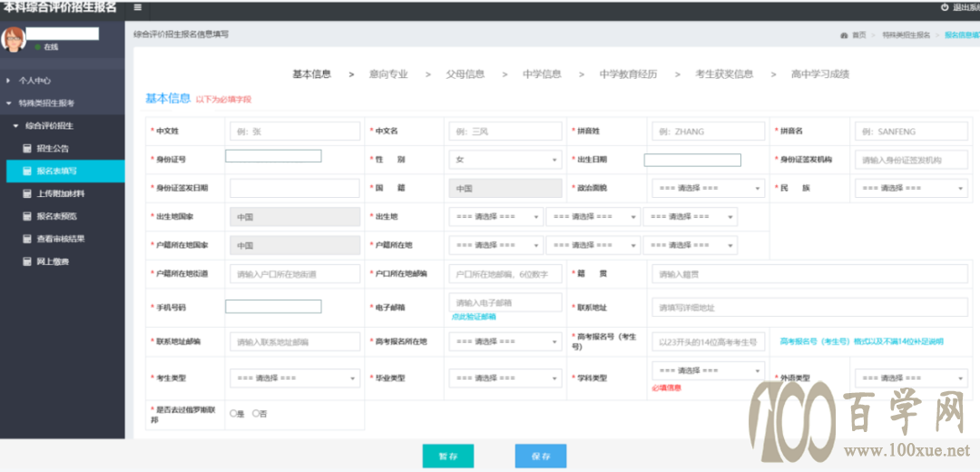Screen dimensions: 980x472
Task: Focus the 联系地址 input field
Action: pos(810,308)
